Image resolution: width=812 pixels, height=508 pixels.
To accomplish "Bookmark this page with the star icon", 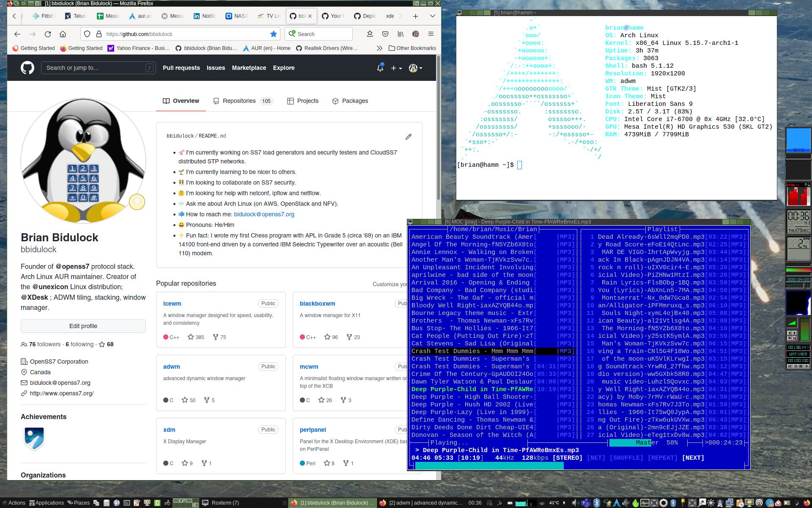I will point(274,34).
